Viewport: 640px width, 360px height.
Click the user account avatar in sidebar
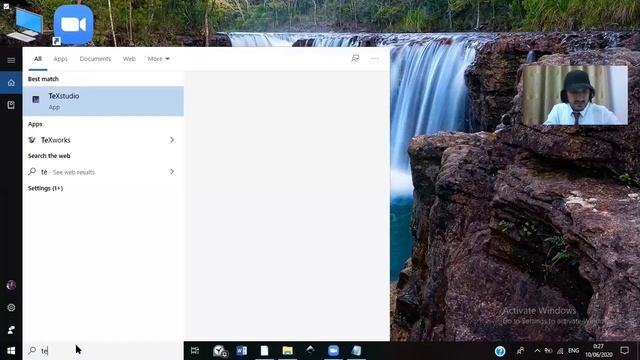[x=11, y=285]
